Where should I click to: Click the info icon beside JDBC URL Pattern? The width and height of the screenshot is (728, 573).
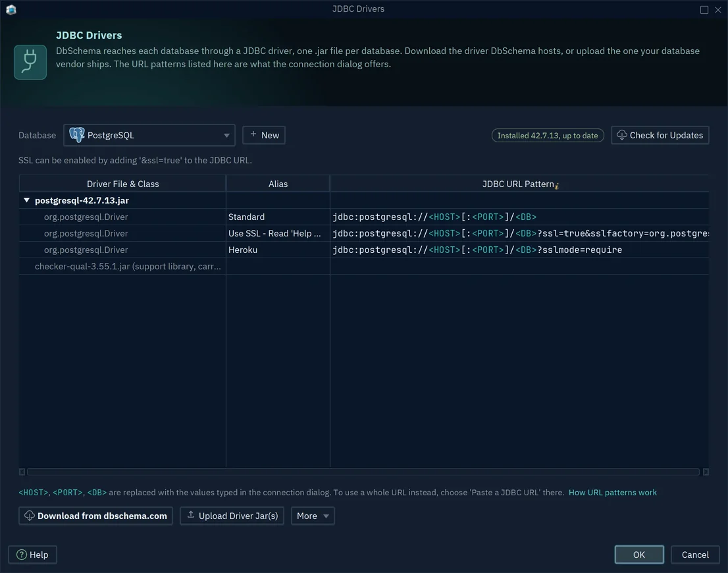coord(557,186)
